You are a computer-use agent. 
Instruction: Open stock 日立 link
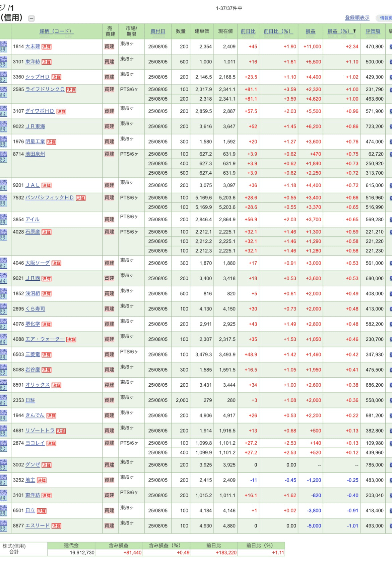click(30, 510)
